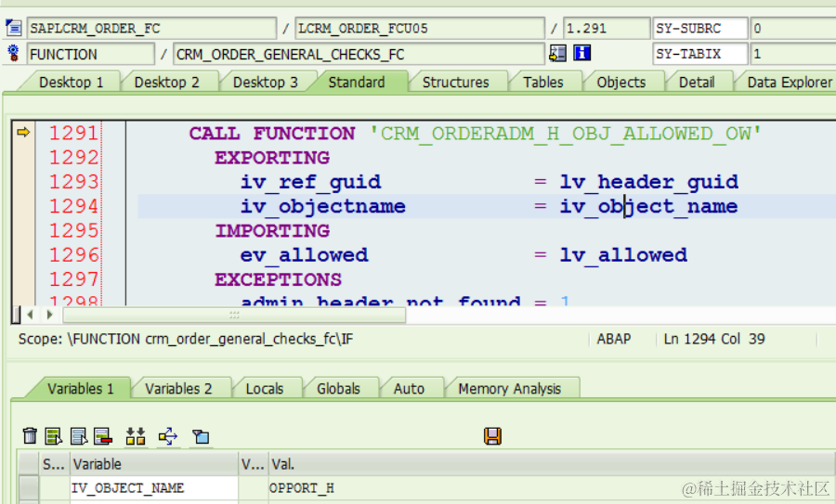
Task: Select the Variables 1 tab
Action: 80,388
